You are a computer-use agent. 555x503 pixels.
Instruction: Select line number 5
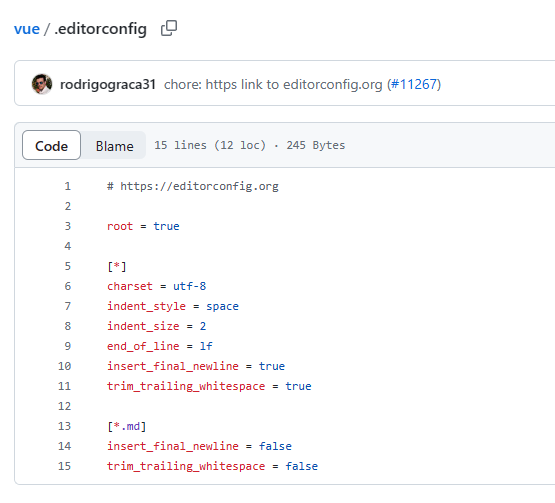click(67, 266)
